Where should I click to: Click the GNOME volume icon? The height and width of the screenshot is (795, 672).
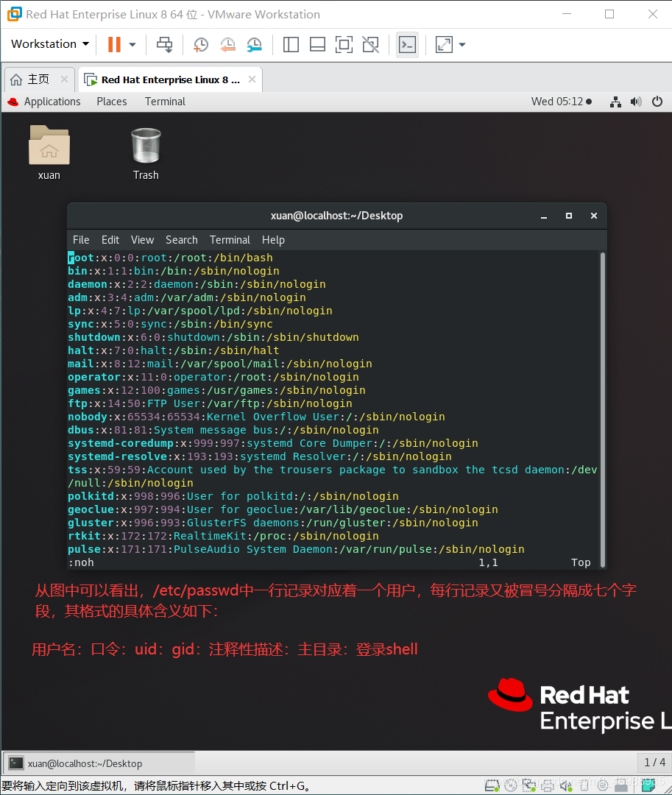point(636,102)
